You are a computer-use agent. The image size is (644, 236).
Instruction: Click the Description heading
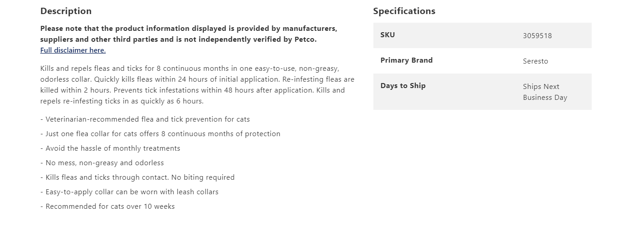pos(66,11)
